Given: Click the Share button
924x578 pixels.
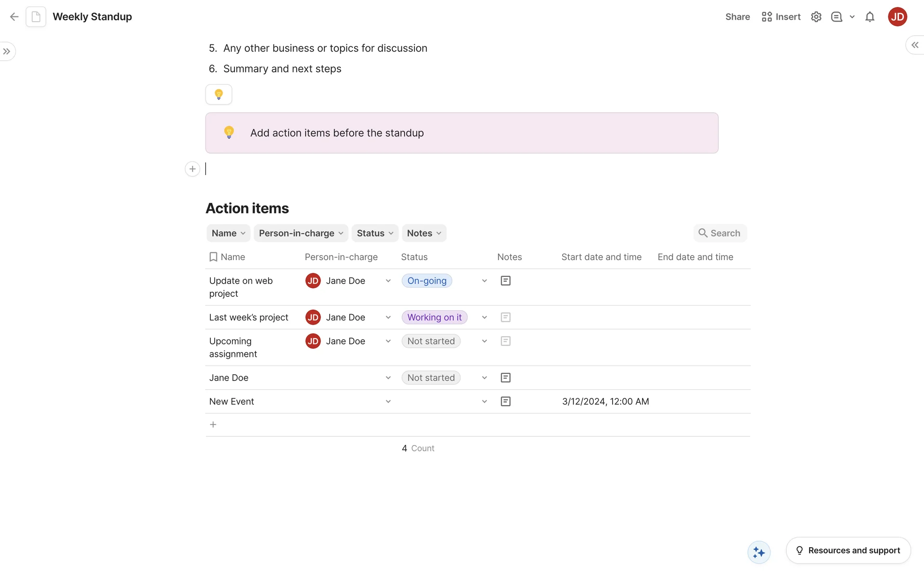Looking at the screenshot, I should point(737,17).
